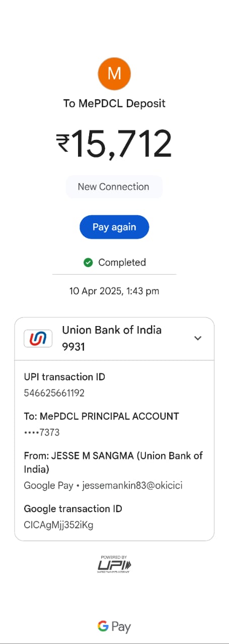Tap the From JESSE M SANGMA line

tap(113, 462)
